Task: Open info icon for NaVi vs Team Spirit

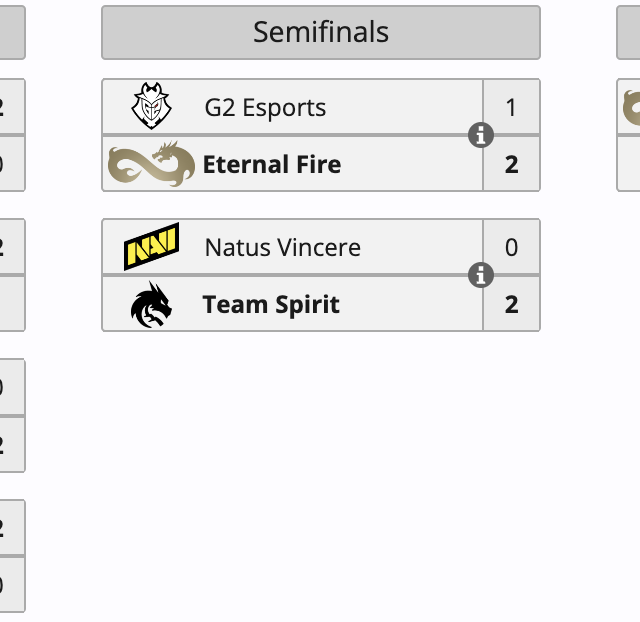Action: pyautogui.click(x=481, y=275)
